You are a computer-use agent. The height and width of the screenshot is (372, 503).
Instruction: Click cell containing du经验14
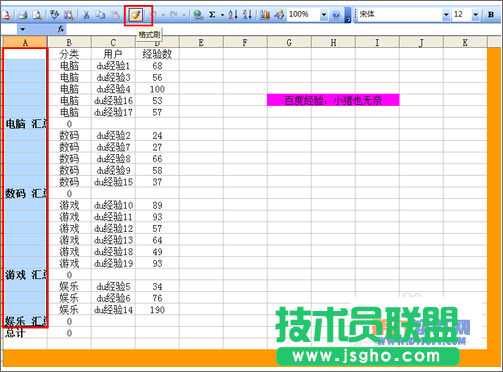[x=113, y=310]
